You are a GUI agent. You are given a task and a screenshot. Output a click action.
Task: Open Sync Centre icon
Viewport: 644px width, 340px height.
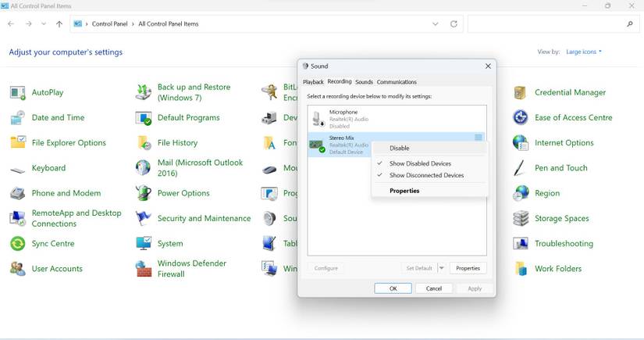click(18, 243)
